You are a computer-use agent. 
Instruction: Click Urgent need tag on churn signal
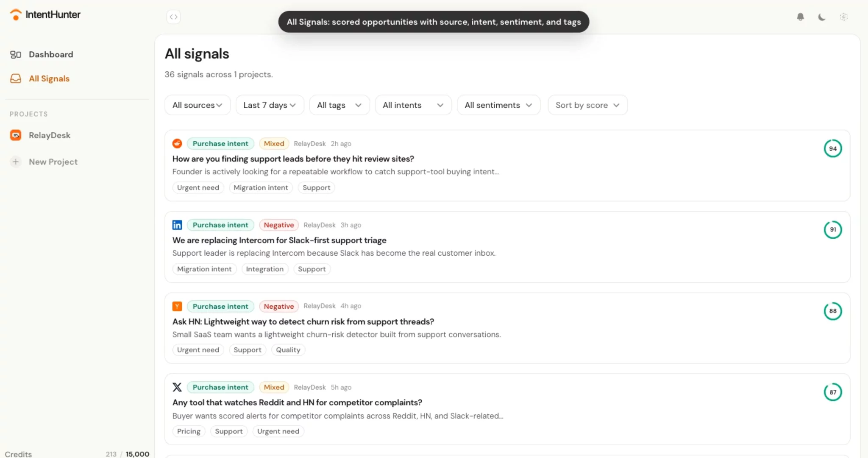[198, 350]
